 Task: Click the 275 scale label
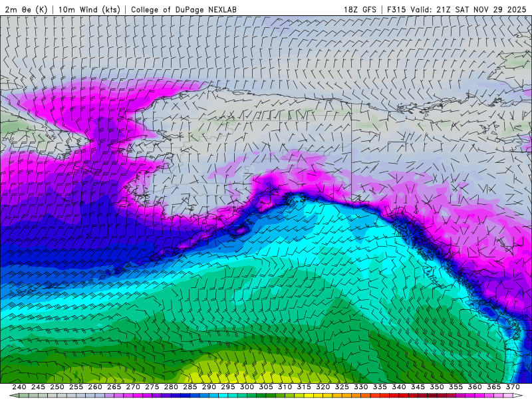click(152, 387)
